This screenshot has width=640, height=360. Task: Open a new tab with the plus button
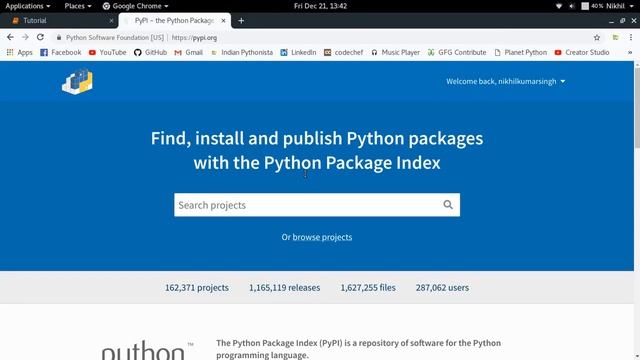(241, 20)
